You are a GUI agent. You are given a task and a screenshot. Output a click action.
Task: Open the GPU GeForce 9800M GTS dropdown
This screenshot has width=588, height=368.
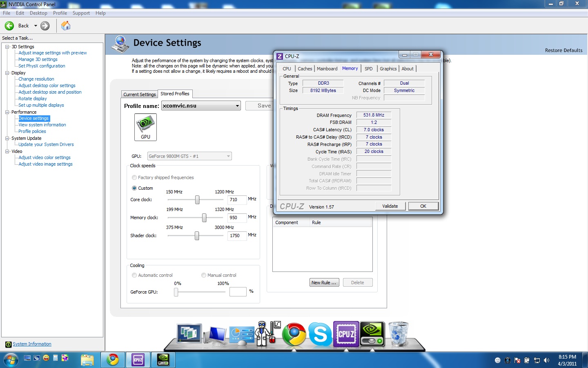tap(189, 156)
